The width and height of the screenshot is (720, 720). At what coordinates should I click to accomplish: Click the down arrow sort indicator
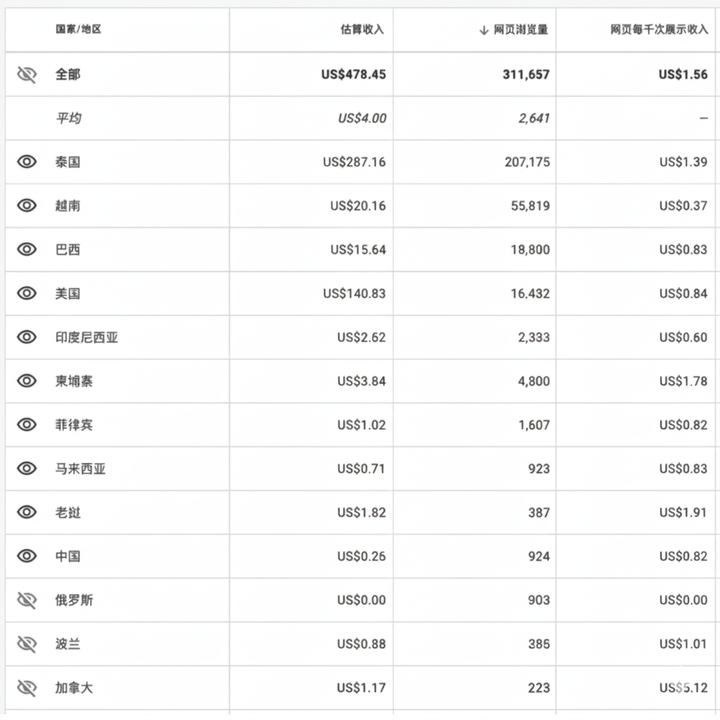[484, 30]
